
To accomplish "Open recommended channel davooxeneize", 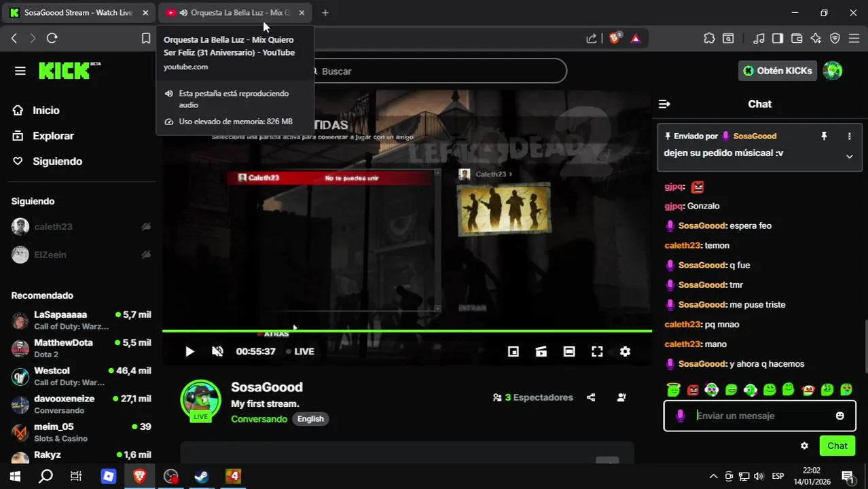I will click(x=82, y=404).
